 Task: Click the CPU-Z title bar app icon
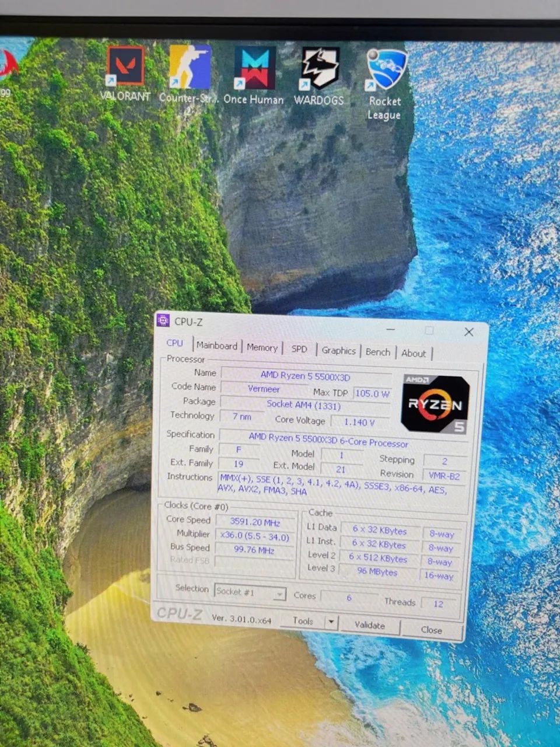164,320
